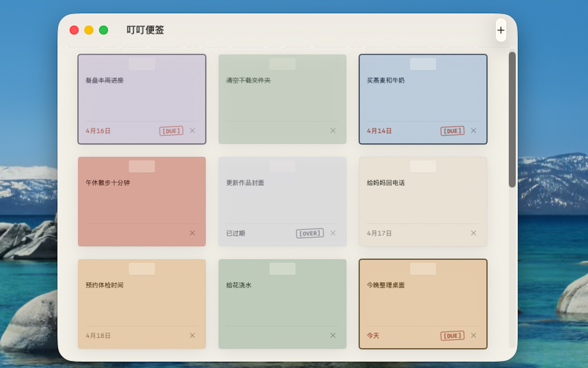588x368 pixels.
Task: Delete the 复盘本周进度 note
Action: point(192,130)
